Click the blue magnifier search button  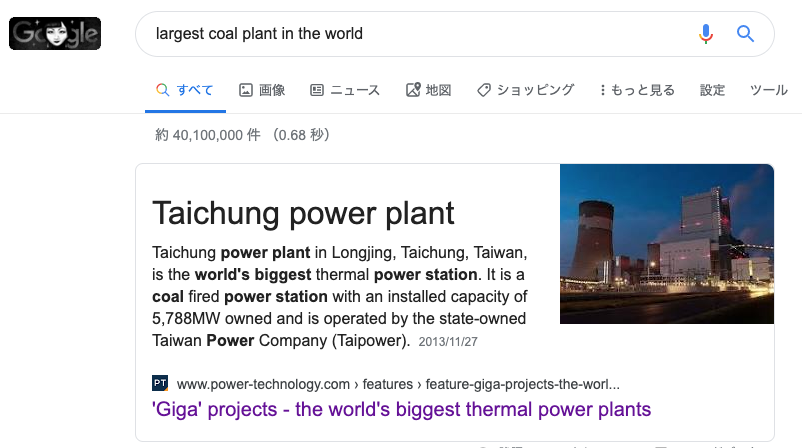745,34
